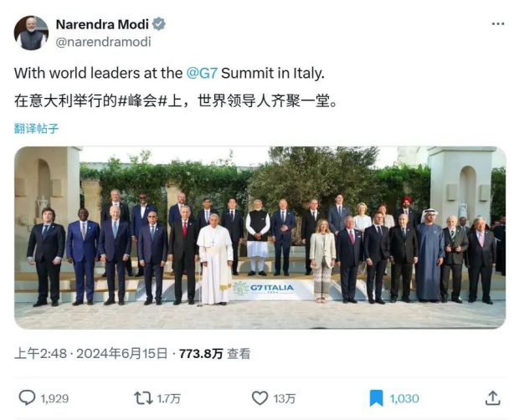Click the 13万 likes count
This screenshot has height=420, width=519.
285,399
